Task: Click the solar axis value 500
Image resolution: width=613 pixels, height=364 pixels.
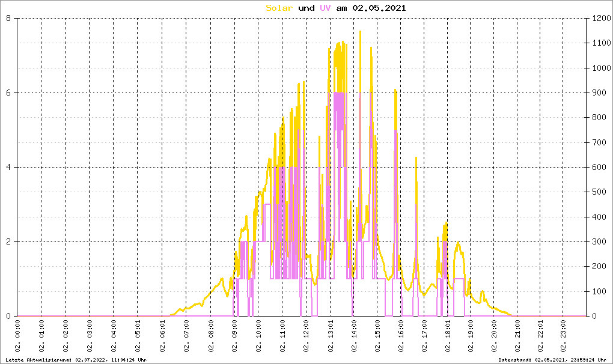Action: click(599, 192)
